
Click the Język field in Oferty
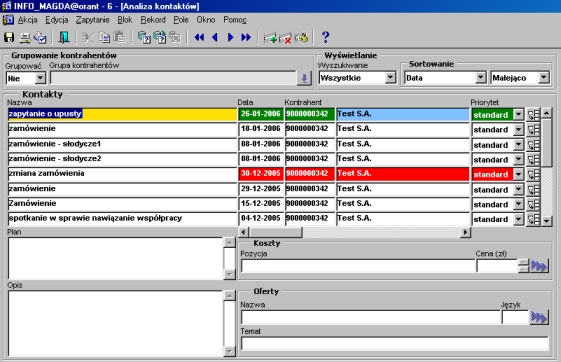515,317
